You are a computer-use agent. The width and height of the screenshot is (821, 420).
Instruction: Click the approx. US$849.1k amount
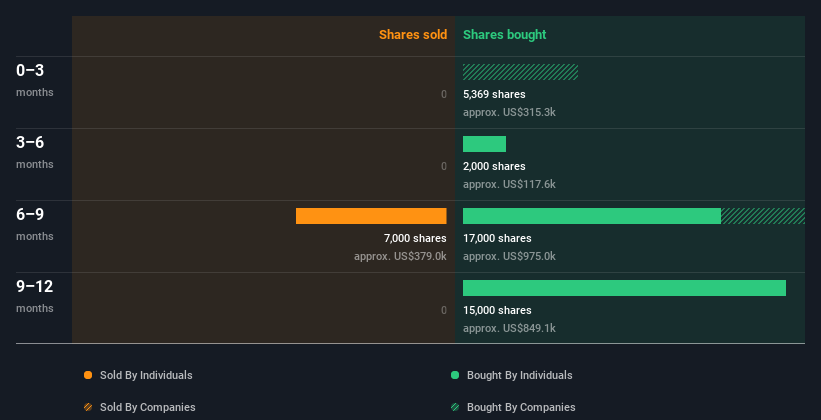pos(509,328)
